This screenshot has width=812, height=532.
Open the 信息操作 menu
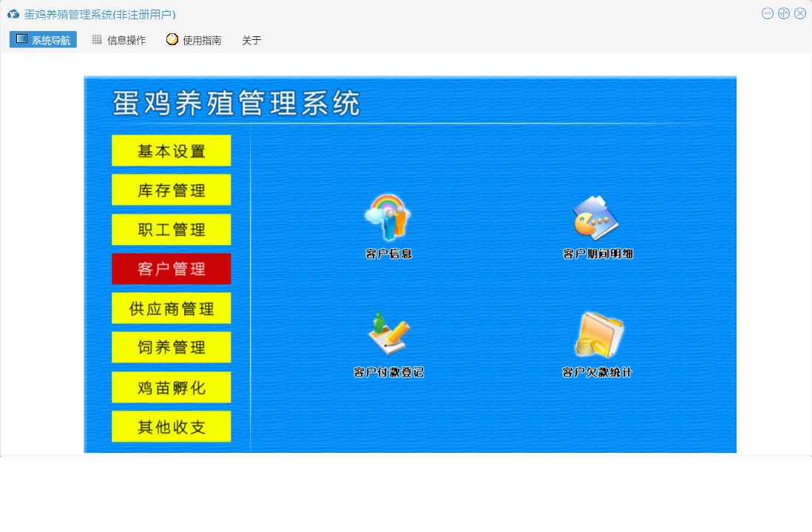point(119,40)
